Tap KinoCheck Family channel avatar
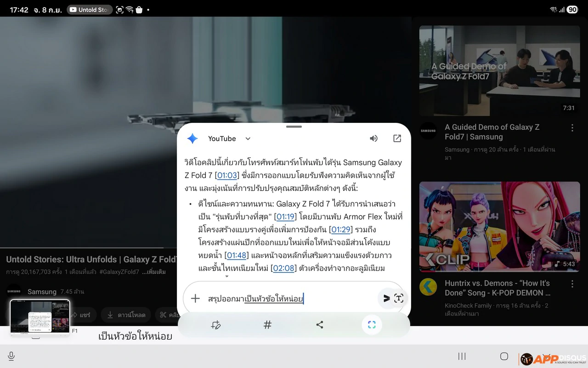This screenshot has width=588, height=368. pyautogui.click(x=428, y=287)
